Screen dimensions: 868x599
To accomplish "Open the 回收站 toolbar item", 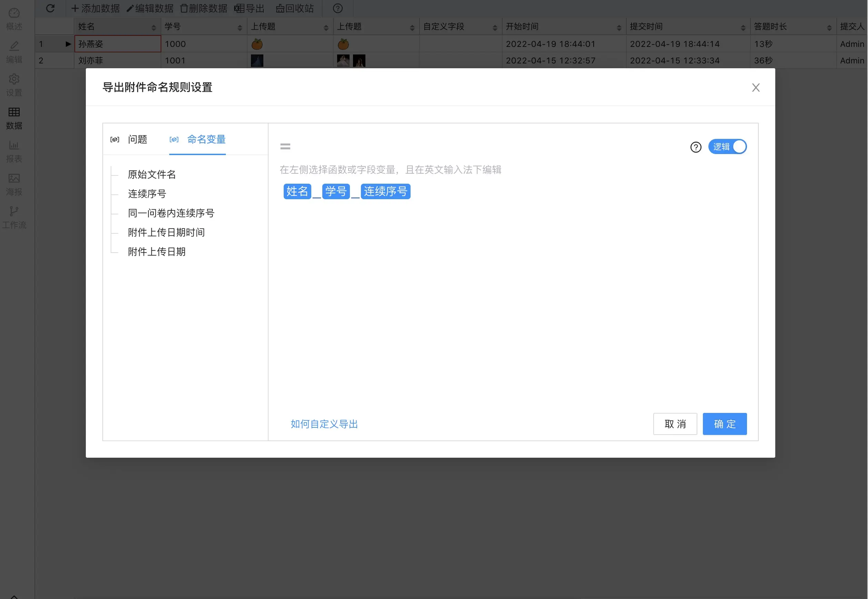I will pos(295,8).
